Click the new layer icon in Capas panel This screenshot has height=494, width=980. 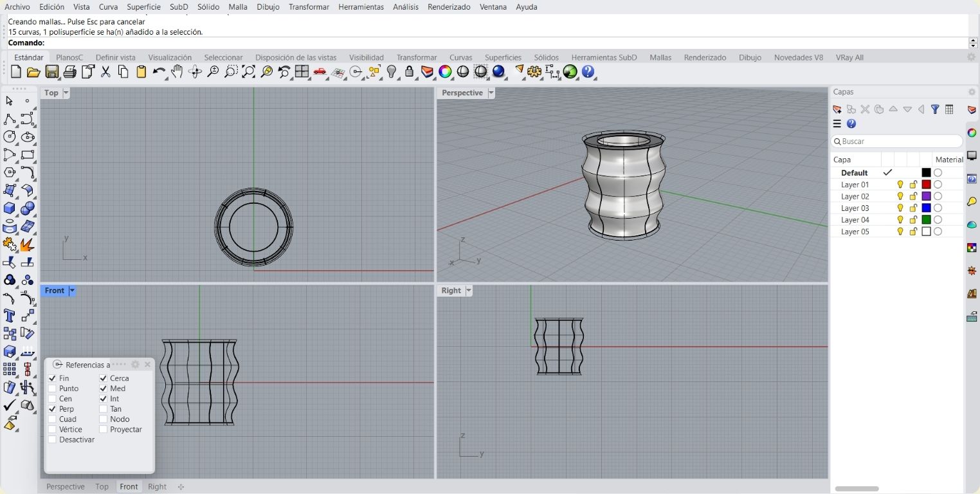[837, 109]
